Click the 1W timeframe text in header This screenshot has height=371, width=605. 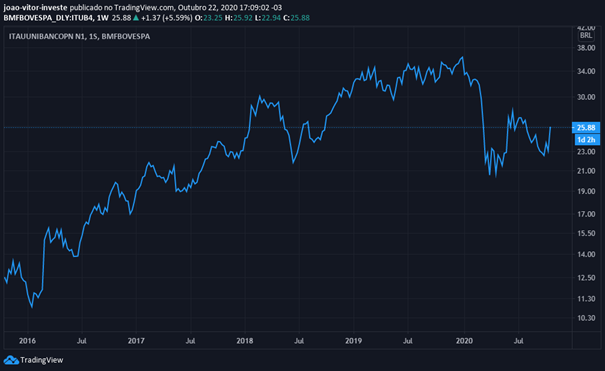pos(103,18)
